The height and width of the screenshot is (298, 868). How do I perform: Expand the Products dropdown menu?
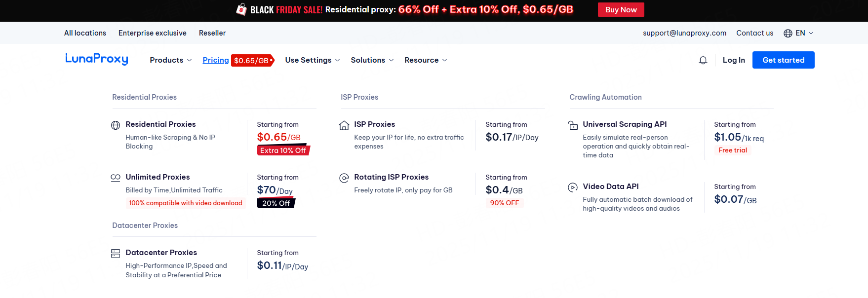(171, 60)
